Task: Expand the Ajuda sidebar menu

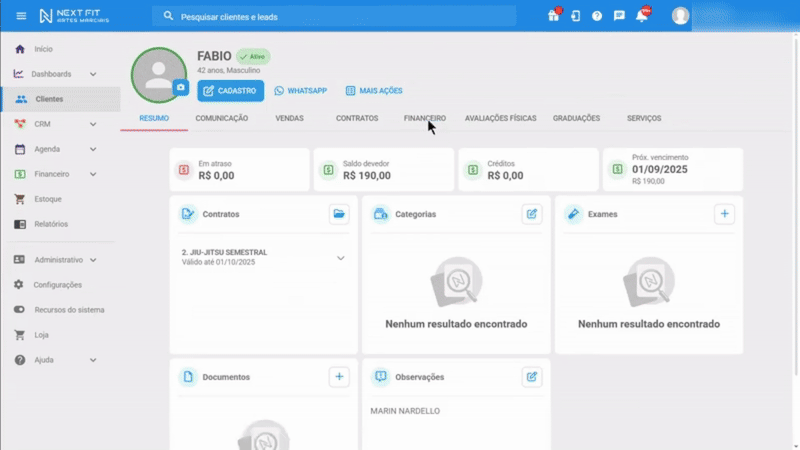Action: pyautogui.click(x=93, y=360)
